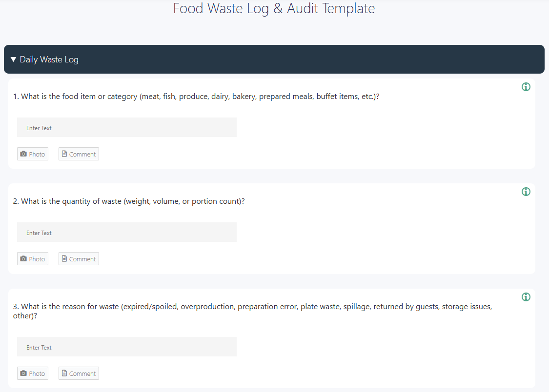The image size is (549, 392).
Task: Click the document icon on question 2's Comment button
Action: [65, 258]
